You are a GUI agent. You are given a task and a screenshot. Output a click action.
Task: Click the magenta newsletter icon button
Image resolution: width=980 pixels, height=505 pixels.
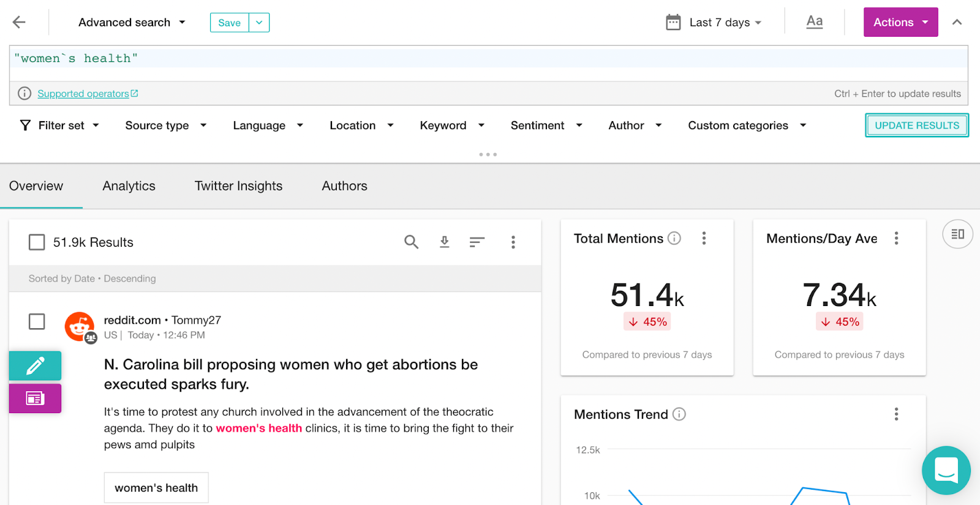click(35, 398)
